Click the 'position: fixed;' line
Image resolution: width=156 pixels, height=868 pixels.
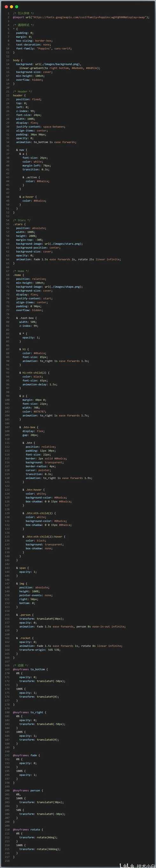pos(29,99)
